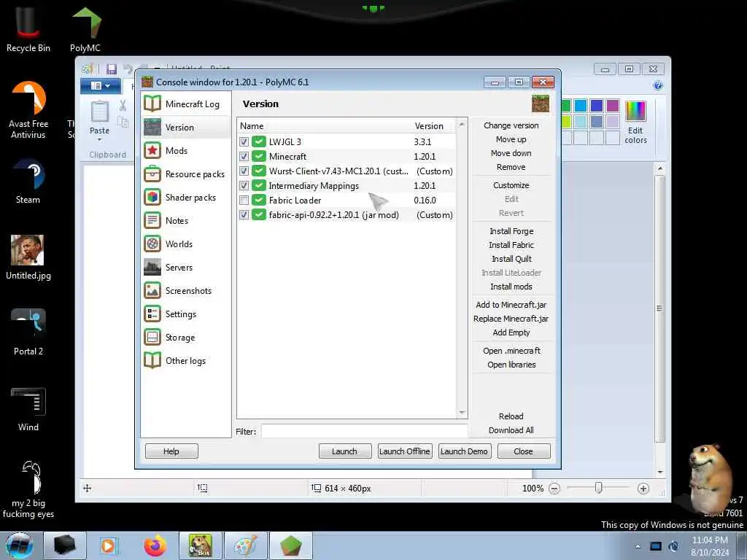Open the Paint file menu dropdown

pos(101,86)
